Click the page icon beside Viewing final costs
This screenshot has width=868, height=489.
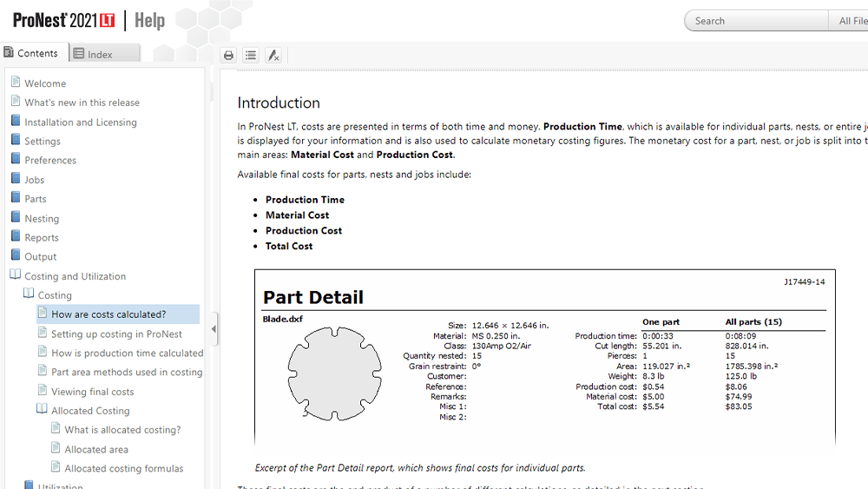point(43,391)
